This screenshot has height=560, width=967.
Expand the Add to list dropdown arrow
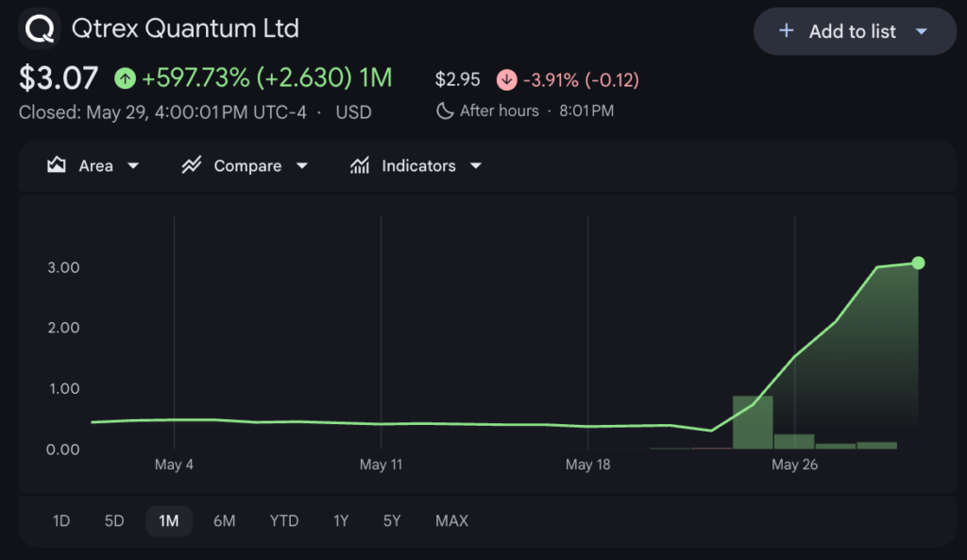pos(922,31)
